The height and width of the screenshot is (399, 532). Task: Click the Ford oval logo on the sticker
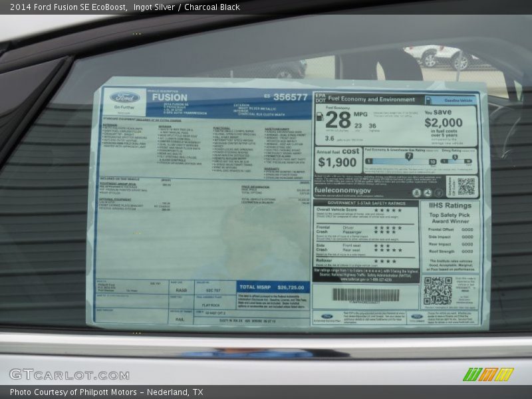pos(124,98)
